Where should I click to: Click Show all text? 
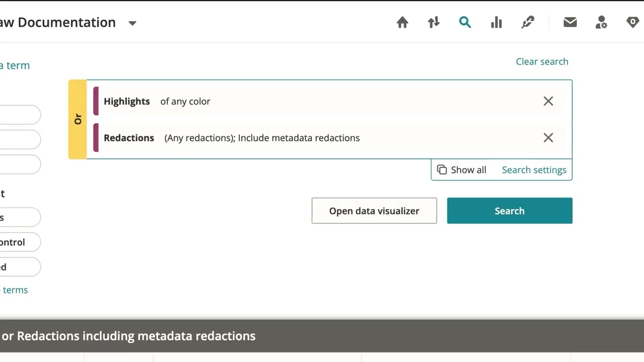click(x=468, y=170)
